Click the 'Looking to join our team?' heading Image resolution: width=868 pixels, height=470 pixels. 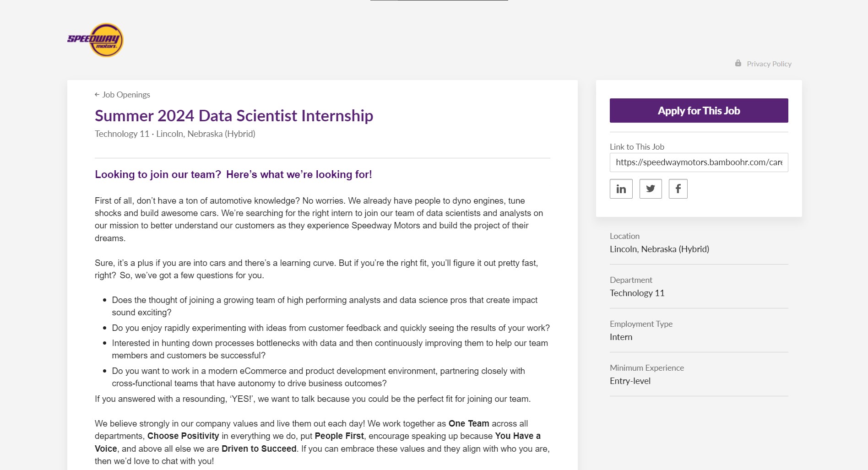(233, 174)
